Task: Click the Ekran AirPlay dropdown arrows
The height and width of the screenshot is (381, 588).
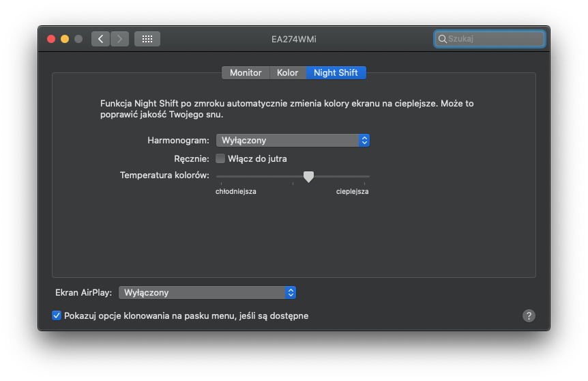Action: pos(291,292)
